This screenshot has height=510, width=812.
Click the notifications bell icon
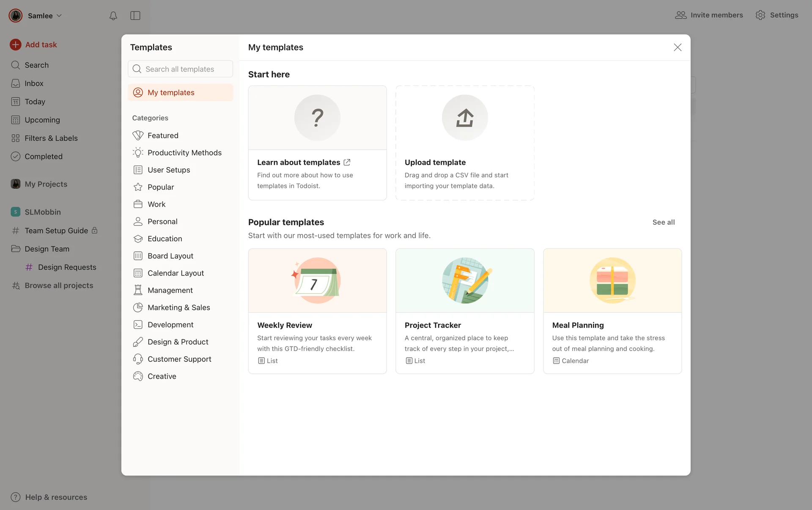[113, 16]
